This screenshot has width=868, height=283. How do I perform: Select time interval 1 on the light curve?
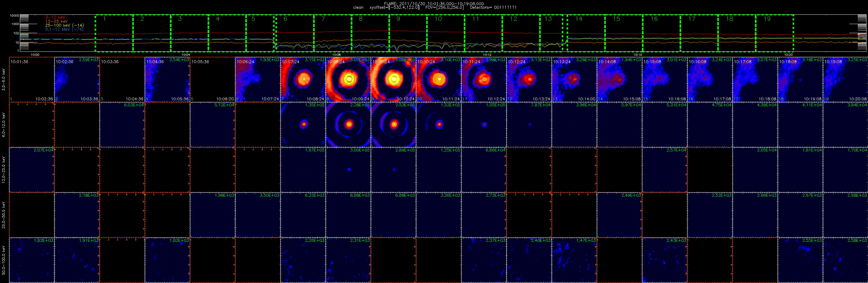(114, 33)
